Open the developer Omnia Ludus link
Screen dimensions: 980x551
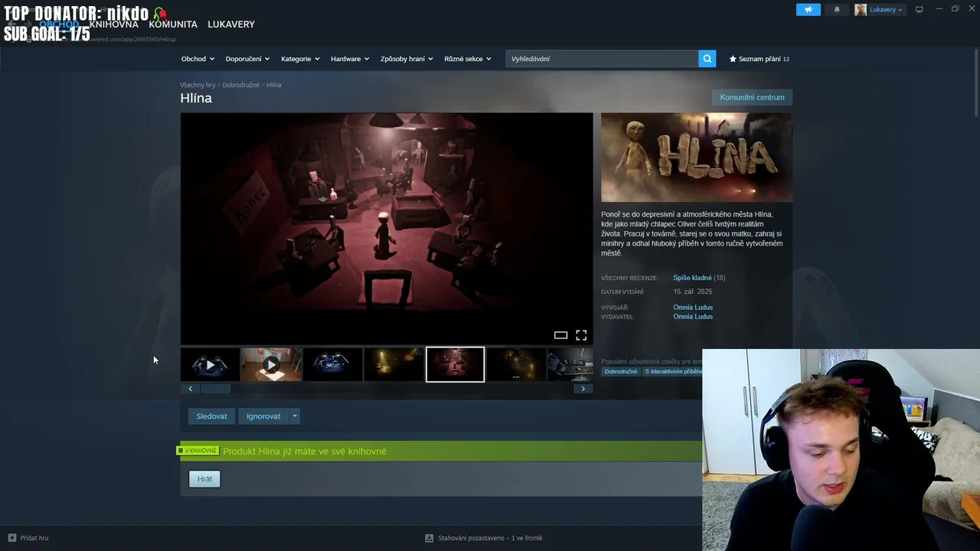pos(693,308)
